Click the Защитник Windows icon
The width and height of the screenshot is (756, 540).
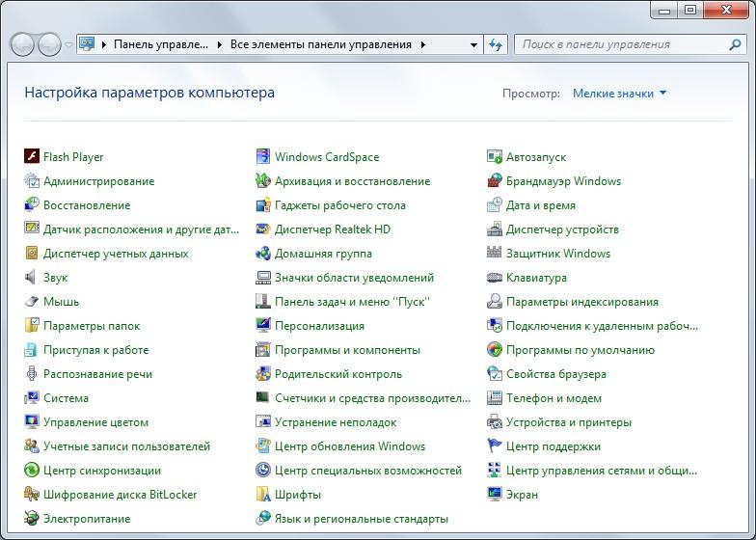pos(494,253)
